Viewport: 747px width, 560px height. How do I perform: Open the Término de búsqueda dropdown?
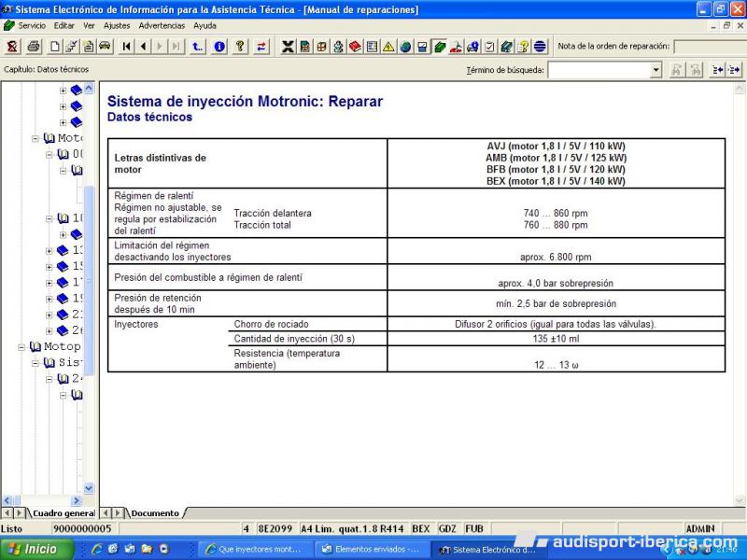tap(655, 70)
